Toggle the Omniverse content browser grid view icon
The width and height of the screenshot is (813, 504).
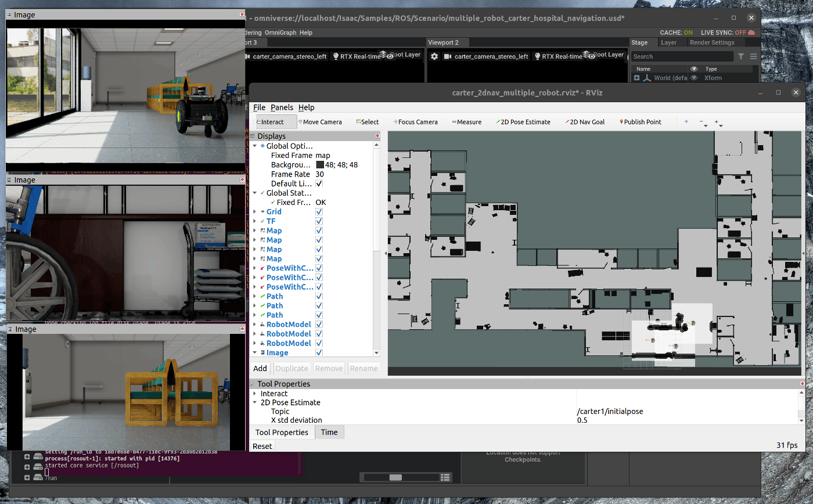tap(445, 477)
